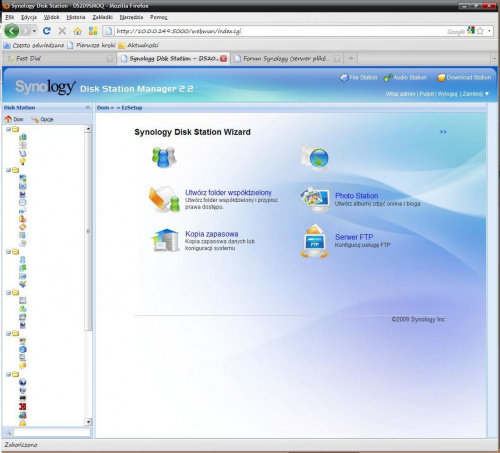Select the clock icon in sidebar tree
This screenshot has height=453, width=500.
click(x=23, y=202)
